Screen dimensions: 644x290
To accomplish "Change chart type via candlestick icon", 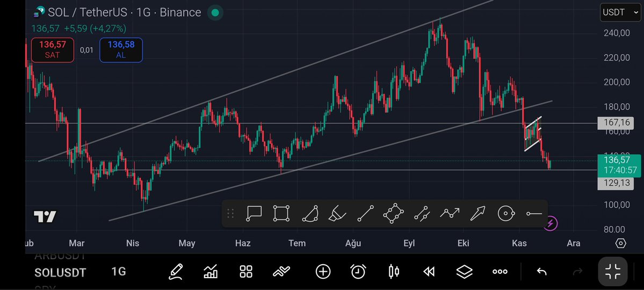I will tap(394, 272).
